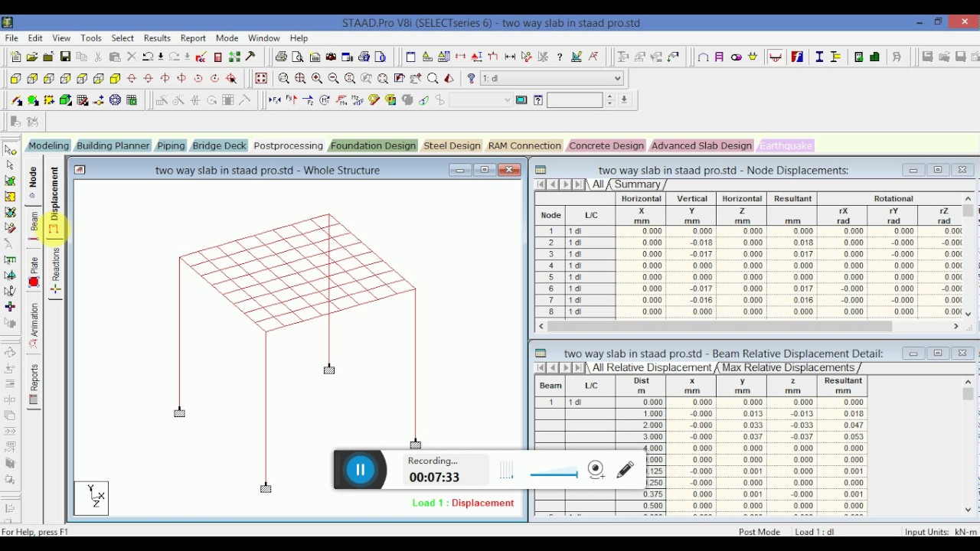The height and width of the screenshot is (551, 980).
Task: Click the empty scale input field
Action: click(x=575, y=100)
